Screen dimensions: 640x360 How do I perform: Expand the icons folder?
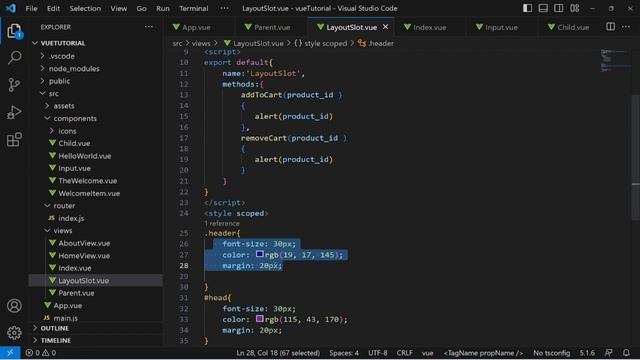pyautogui.click(x=97, y=131)
